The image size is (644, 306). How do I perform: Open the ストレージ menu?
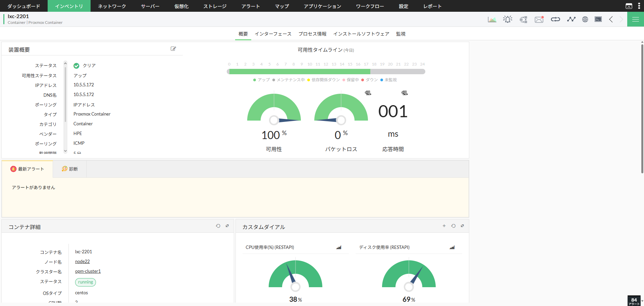215,6
